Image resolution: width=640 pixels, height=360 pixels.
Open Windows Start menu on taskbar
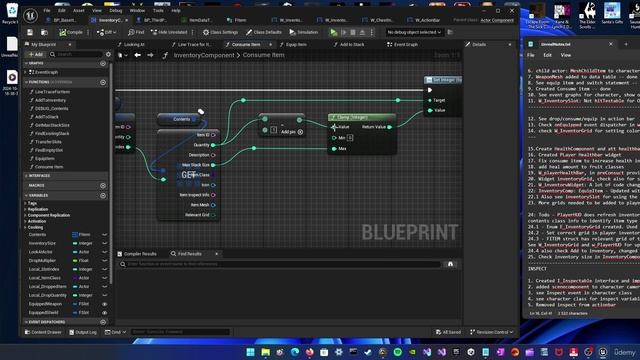click(251, 352)
